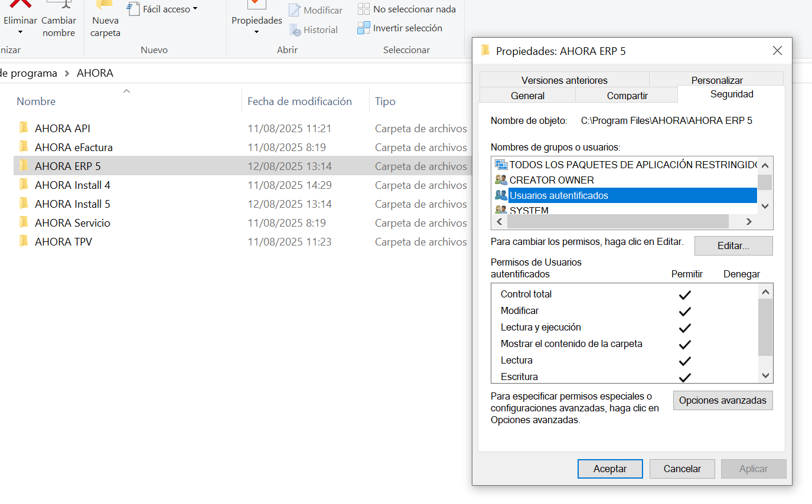Open Historial in the ribbon
812x504 pixels.
[313, 30]
